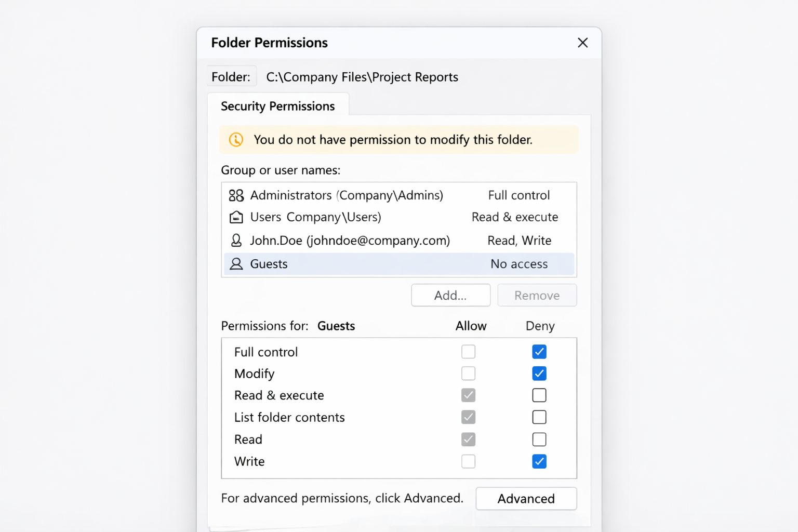The image size is (798, 532).
Task: Open the Security Permissions tab
Action: click(278, 106)
